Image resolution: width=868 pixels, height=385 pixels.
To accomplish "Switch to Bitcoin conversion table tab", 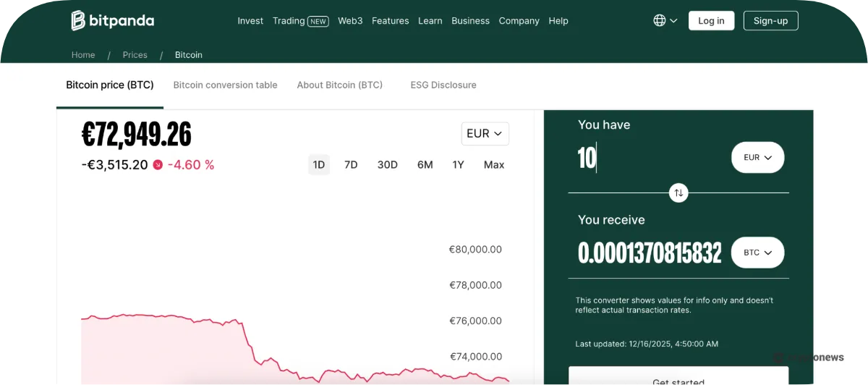I will pos(226,85).
